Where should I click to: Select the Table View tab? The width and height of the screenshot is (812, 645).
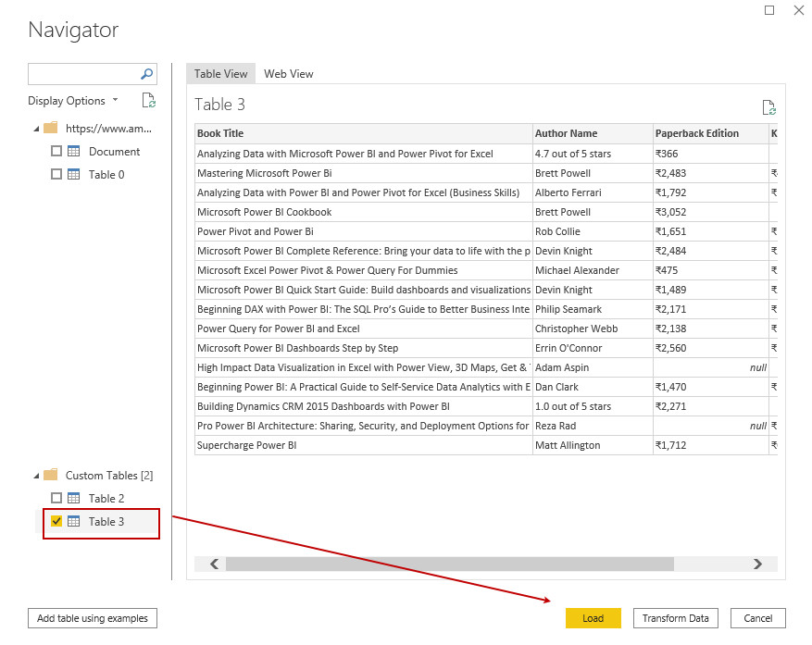click(x=220, y=73)
